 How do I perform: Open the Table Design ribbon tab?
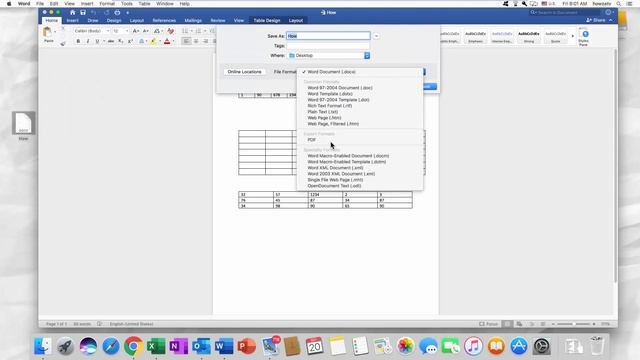(267, 20)
